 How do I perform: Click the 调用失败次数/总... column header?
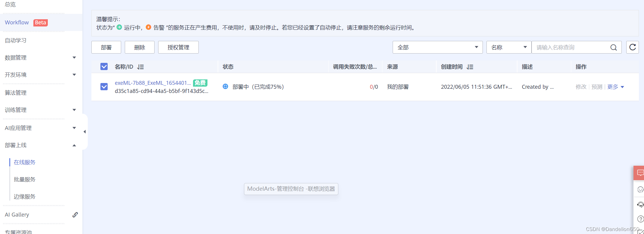coord(355,67)
